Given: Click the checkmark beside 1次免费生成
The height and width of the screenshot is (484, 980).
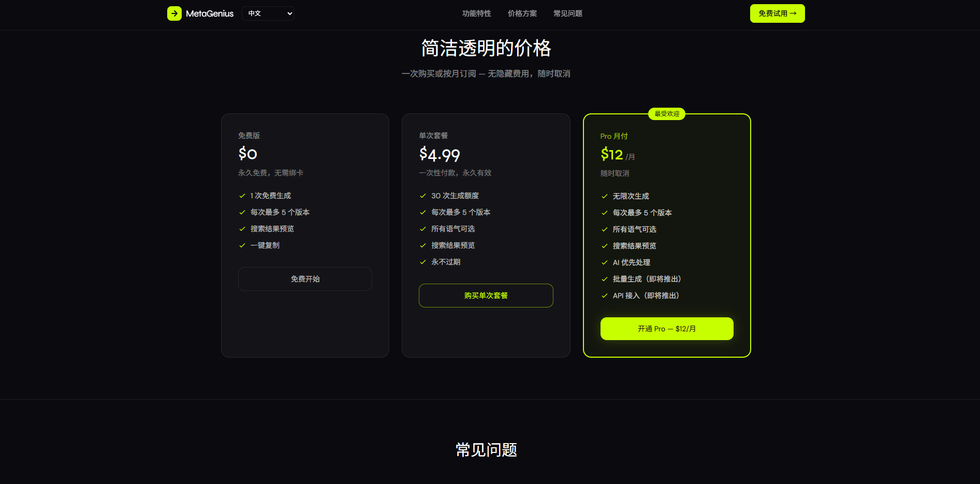Looking at the screenshot, I should [x=242, y=196].
